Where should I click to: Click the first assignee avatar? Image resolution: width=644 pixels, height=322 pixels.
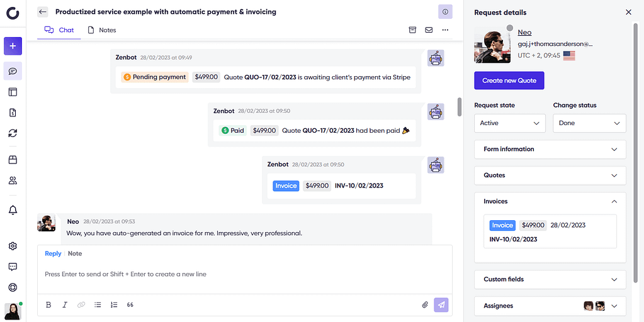click(x=589, y=306)
